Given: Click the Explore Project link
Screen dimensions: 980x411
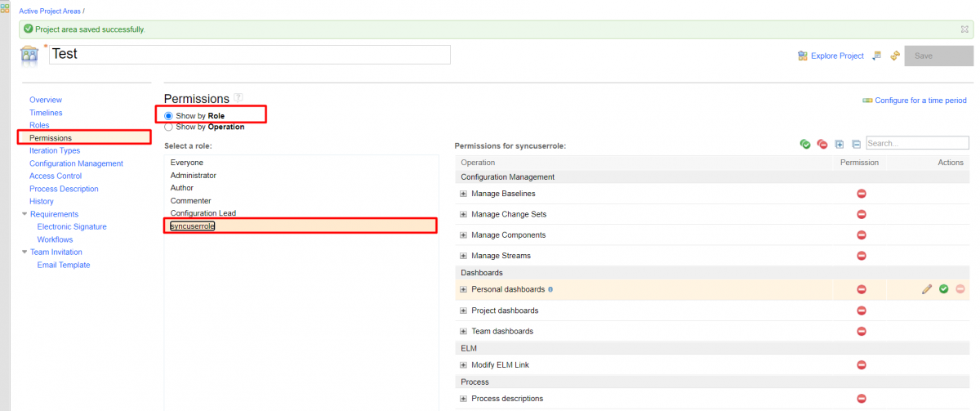Looking at the screenshot, I should (836, 56).
